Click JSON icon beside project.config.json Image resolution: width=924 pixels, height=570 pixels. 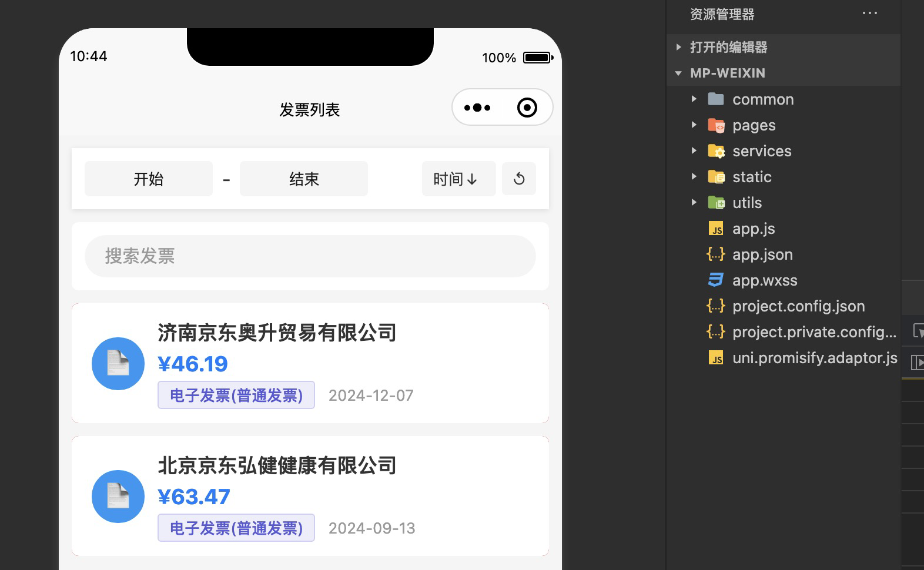[716, 306]
